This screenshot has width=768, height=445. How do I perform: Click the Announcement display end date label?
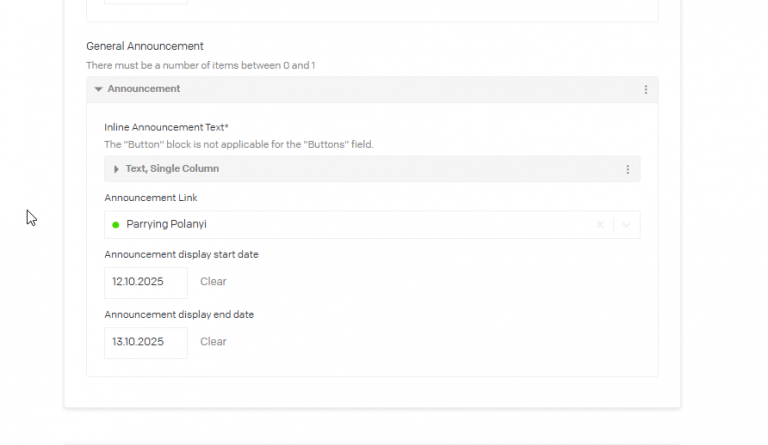click(x=179, y=315)
